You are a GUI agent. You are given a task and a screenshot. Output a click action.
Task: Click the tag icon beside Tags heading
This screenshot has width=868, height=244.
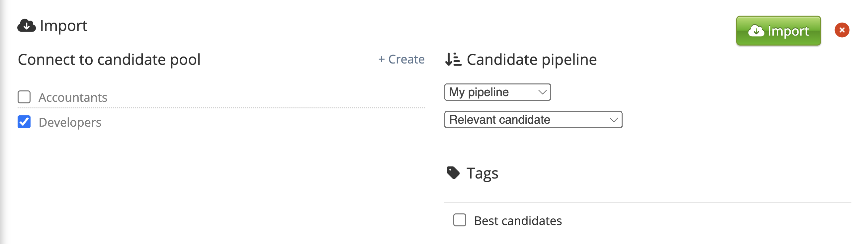(453, 173)
